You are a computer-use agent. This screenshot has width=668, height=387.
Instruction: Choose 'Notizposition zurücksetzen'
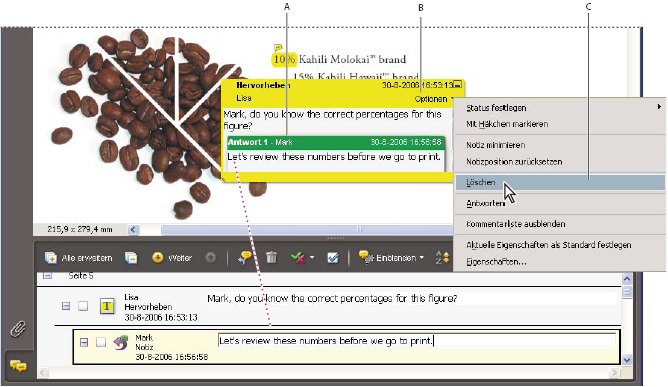559,162
